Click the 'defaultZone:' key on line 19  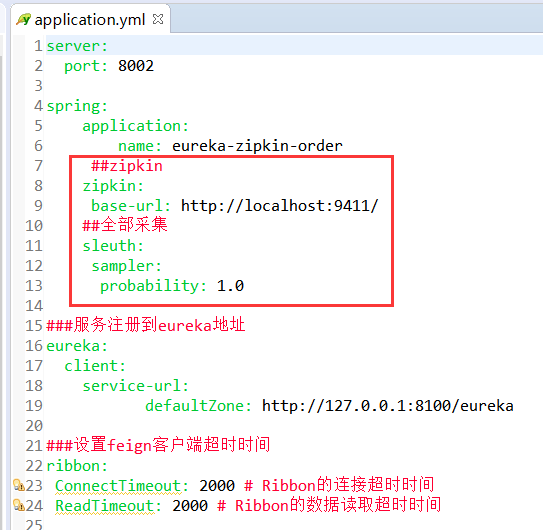coord(198,406)
